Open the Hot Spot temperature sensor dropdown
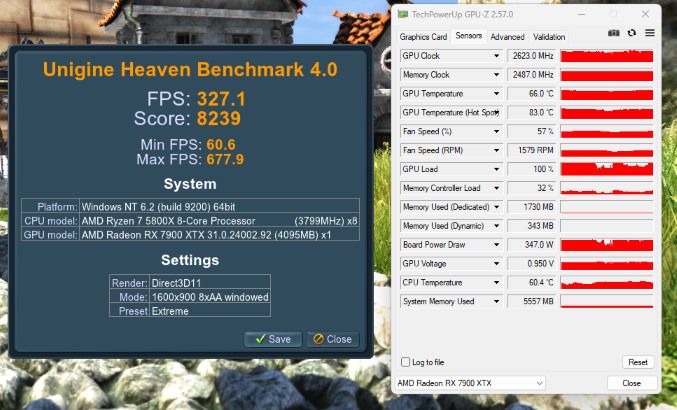This screenshot has height=410, width=677. [497, 113]
